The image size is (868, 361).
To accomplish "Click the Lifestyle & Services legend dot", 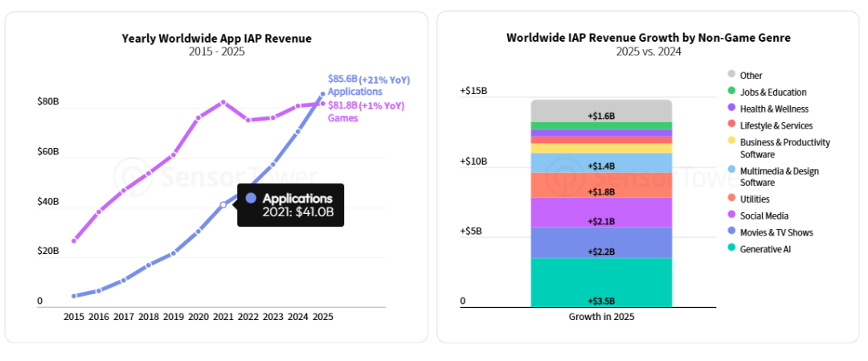I will click(731, 125).
